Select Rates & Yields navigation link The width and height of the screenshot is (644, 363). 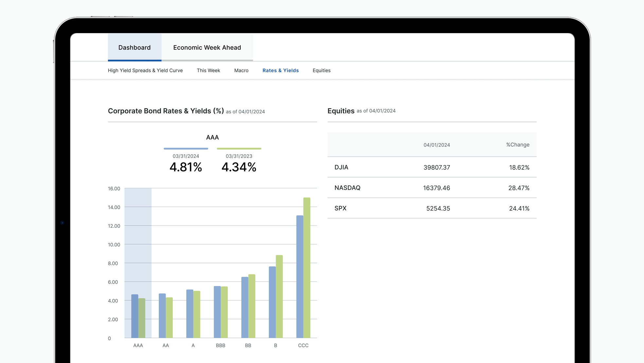point(280,70)
